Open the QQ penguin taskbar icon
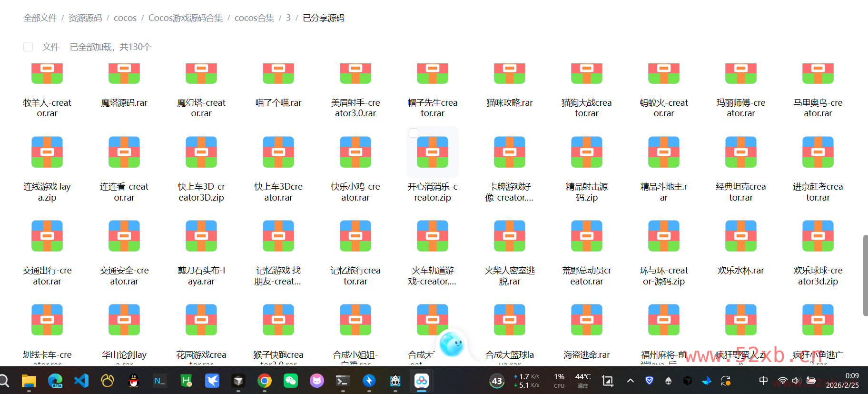 pyautogui.click(x=134, y=381)
